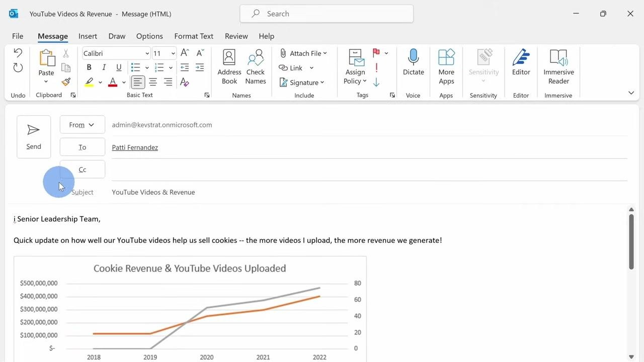Open the Help tab
The width and height of the screenshot is (644, 362).
point(266,36)
